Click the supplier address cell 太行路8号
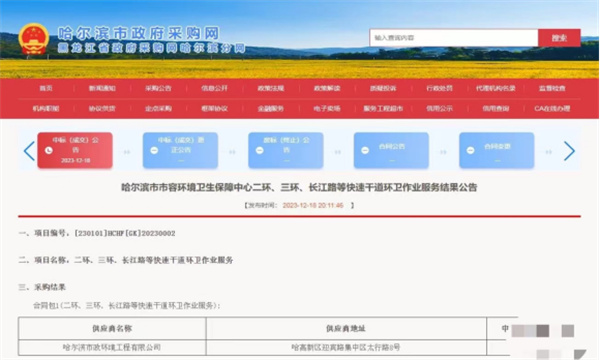This screenshot has height=360, width=600. (x=346, y=347)
